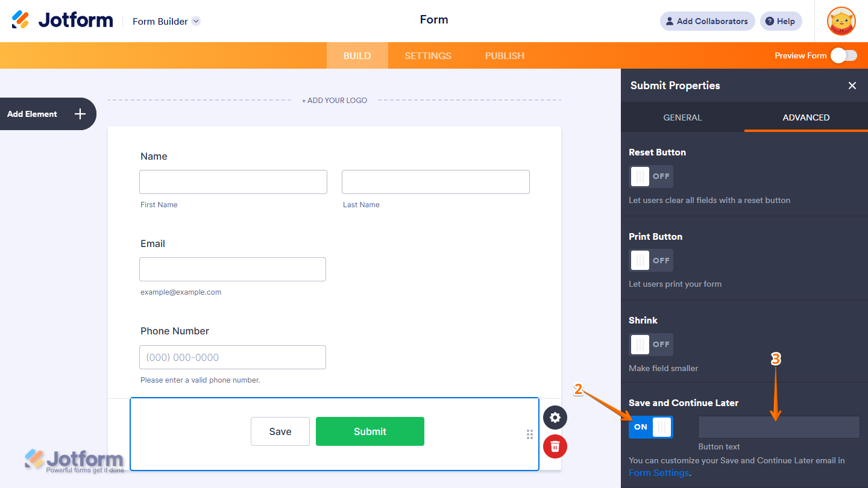Image resolution: width=868 pixels, height=488 pixels.
Task: Toggle Preview Form mode
Action: pyautogui.click(x=843, y=55)
